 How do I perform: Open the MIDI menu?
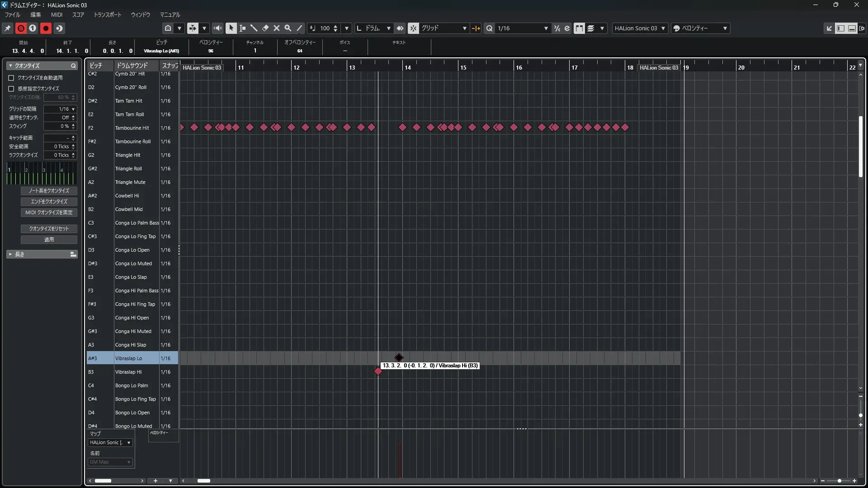tap(57, 14)
